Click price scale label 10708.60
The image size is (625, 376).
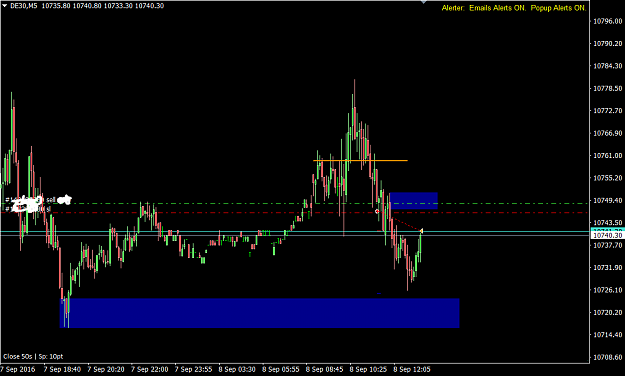point(607,357)
